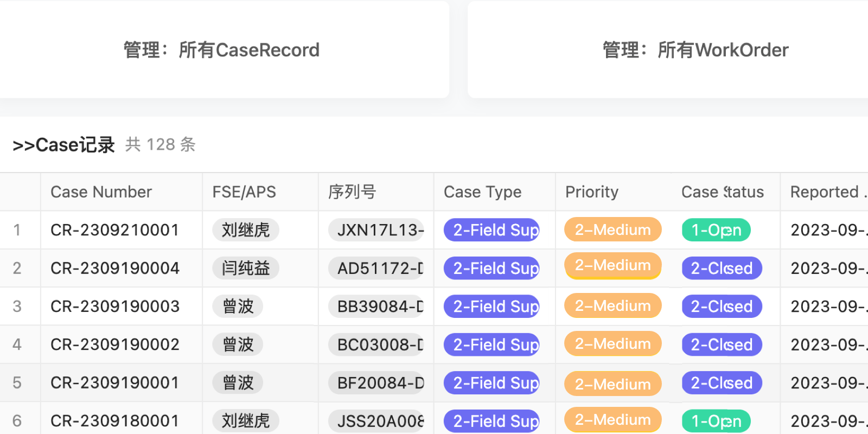Click the 闫纯益 engineer tag

245,268
